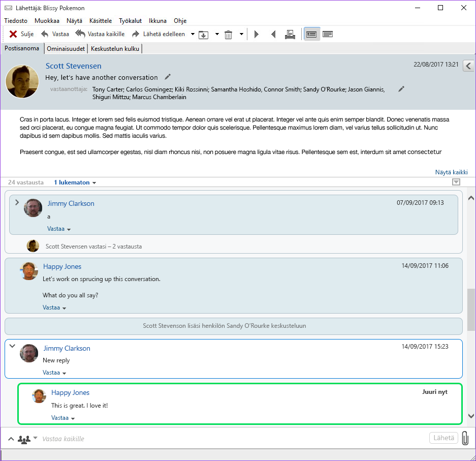Collapse Jimmy Clarkson's New reply thread
Screen dimensions: 476x461
point(12,346)
